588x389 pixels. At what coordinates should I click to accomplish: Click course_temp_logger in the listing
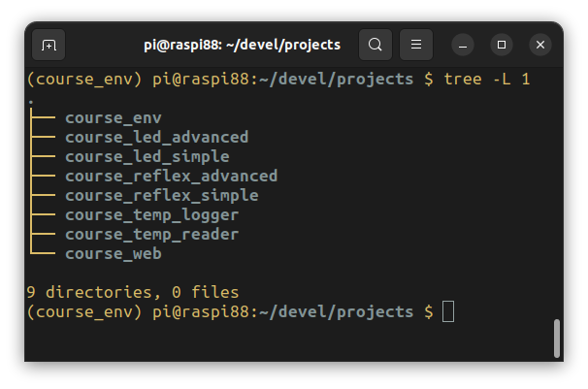pos(151,215)
